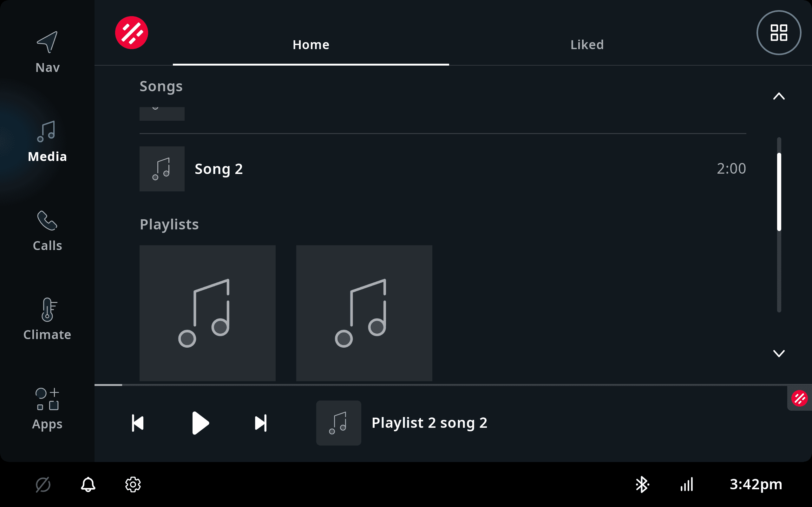Select the Media music note icon
Screen dimensions: 812x507
(47, 132)
